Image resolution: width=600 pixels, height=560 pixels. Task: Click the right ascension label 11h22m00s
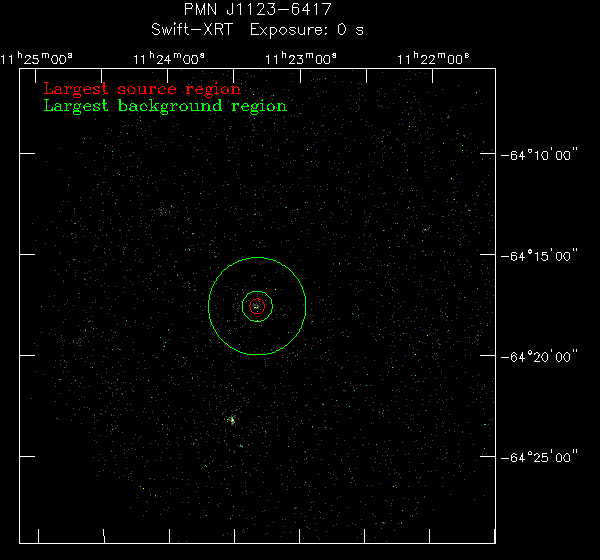(x=433, y=59)
